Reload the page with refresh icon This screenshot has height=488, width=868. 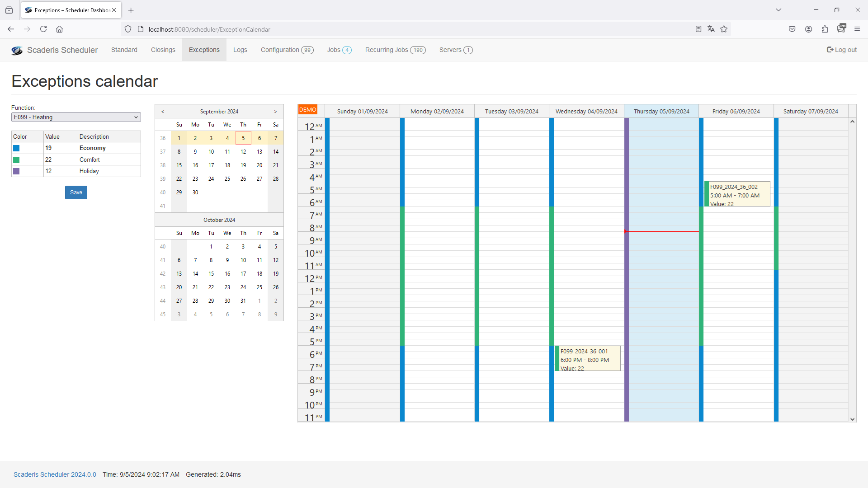click(x=43, y=29)
